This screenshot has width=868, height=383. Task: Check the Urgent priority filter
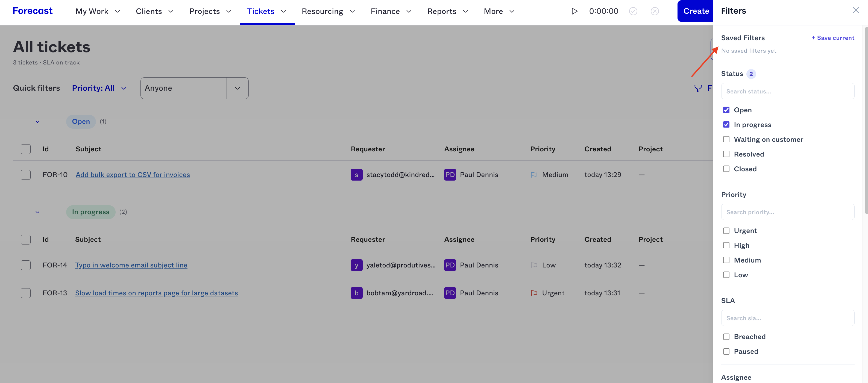tap(726, 231)
